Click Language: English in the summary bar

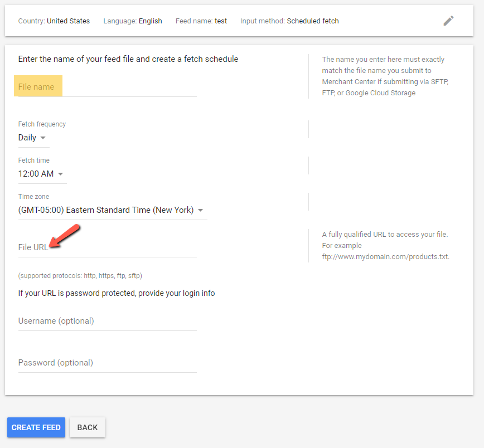133,21
